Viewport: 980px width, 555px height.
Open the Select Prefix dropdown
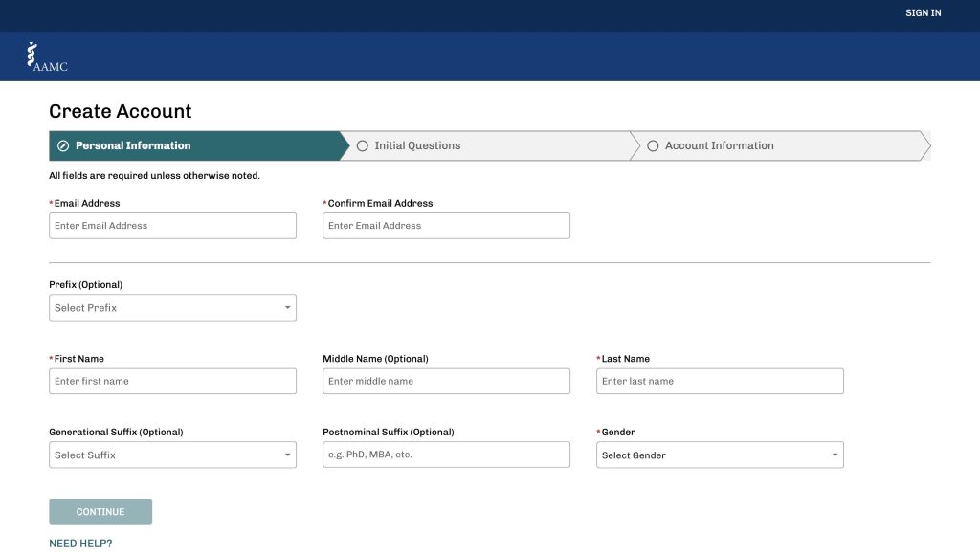[x=172, y=308]
